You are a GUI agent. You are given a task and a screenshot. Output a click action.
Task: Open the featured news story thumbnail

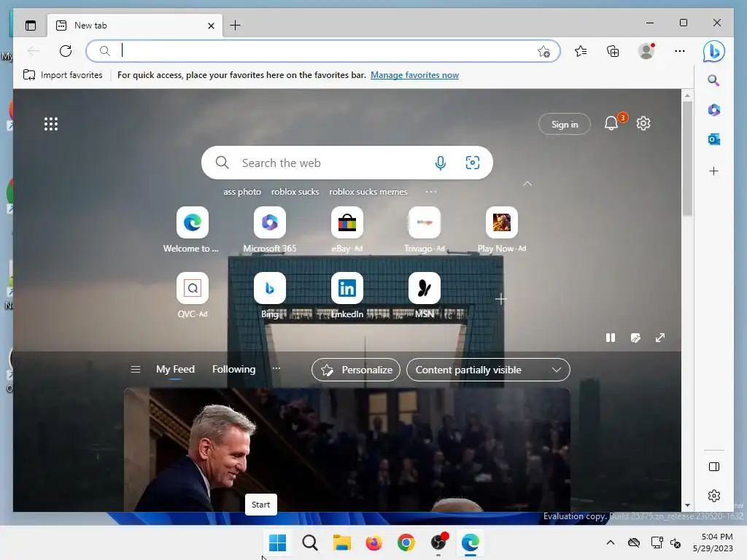tap(347, 450)
